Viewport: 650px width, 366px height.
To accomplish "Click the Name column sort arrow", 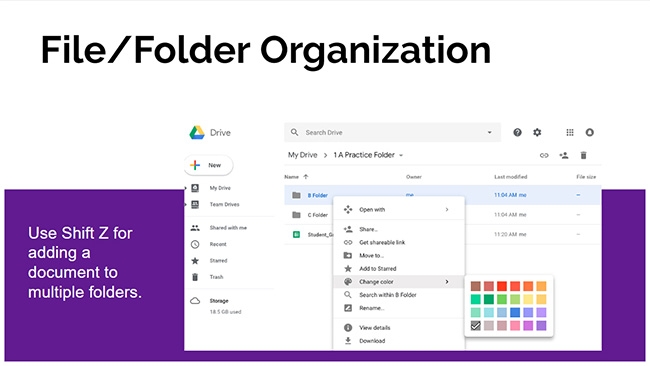I will pyautogui.click(x=306, y=177).
